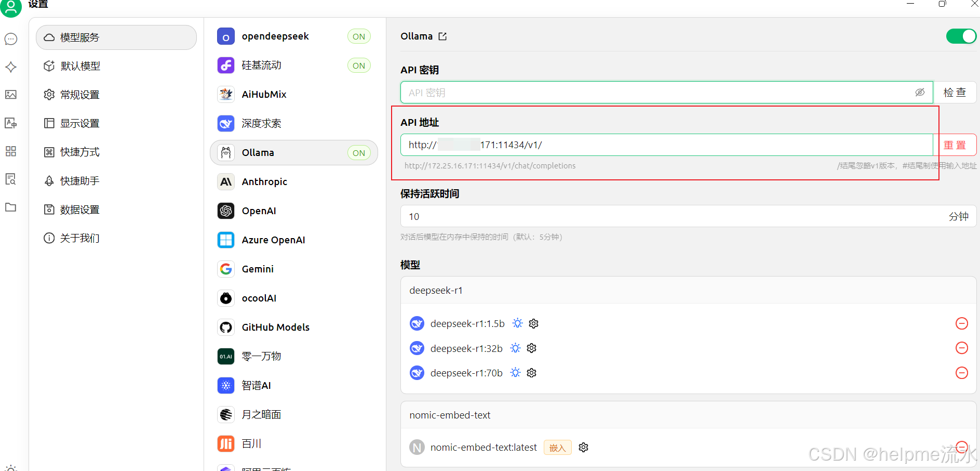This screenshot has width=980, height=471.
Task: Open the mini apps grid sidebar icon
Action: 11,151
